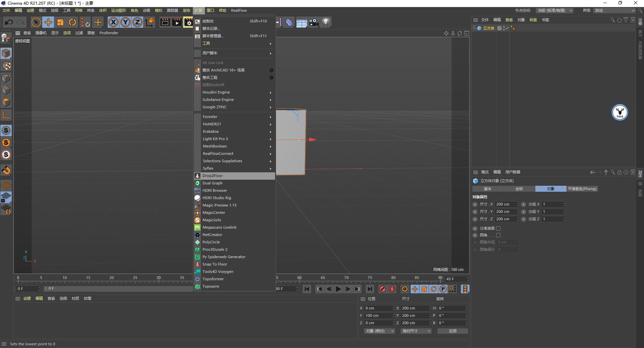Add a camera object icon
Image resolution: width=644 pixels, height=348 pixels.
(314, 22)
